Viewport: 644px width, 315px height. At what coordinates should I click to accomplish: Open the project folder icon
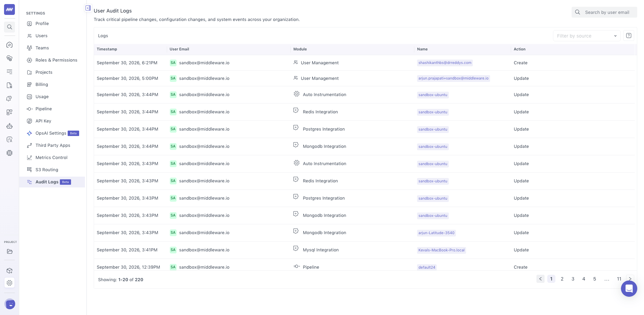point(9,251)
